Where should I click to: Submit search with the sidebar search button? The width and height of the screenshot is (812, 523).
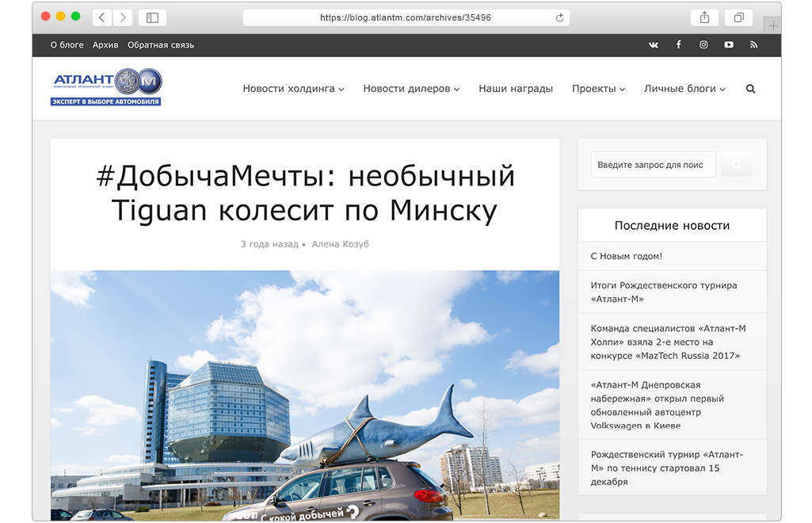pos(737,165)
